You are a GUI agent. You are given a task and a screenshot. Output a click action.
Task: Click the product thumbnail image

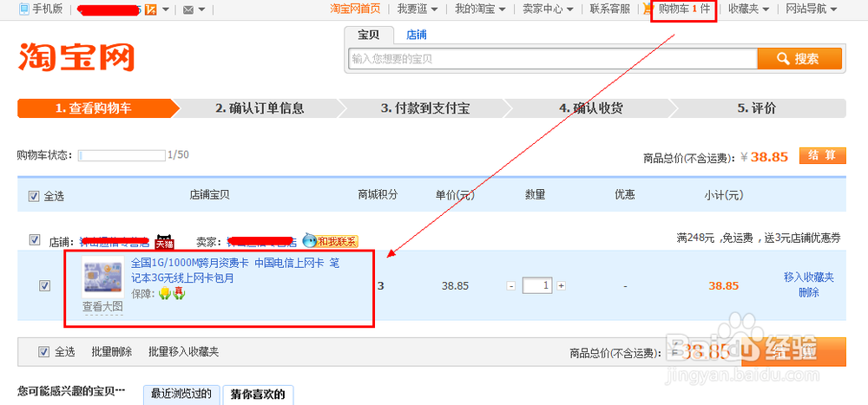pos(102,278)
